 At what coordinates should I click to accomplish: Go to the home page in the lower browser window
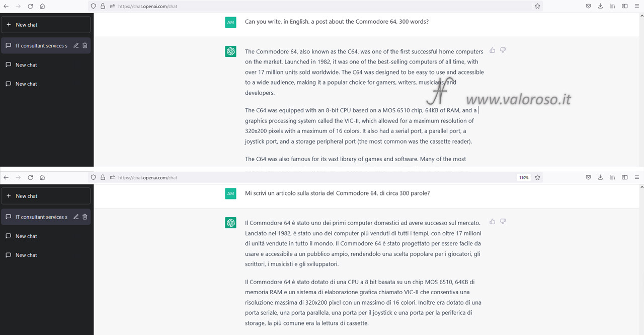coord(42,177)
